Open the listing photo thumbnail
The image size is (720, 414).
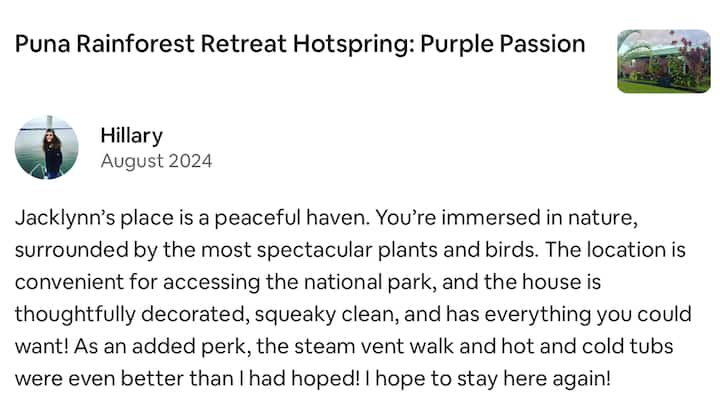click(x=664, y=61)
